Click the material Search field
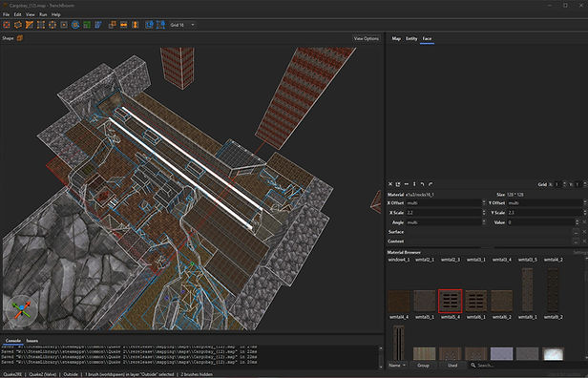This screenshot has width=588, height=378. click(x=529, y=366)
